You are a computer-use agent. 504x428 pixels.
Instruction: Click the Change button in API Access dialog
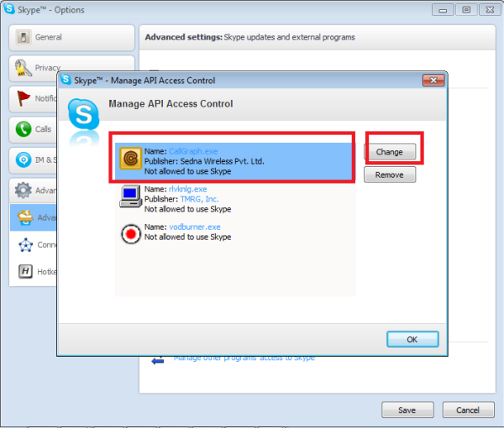pyautogui.click(x=390, y=152)
